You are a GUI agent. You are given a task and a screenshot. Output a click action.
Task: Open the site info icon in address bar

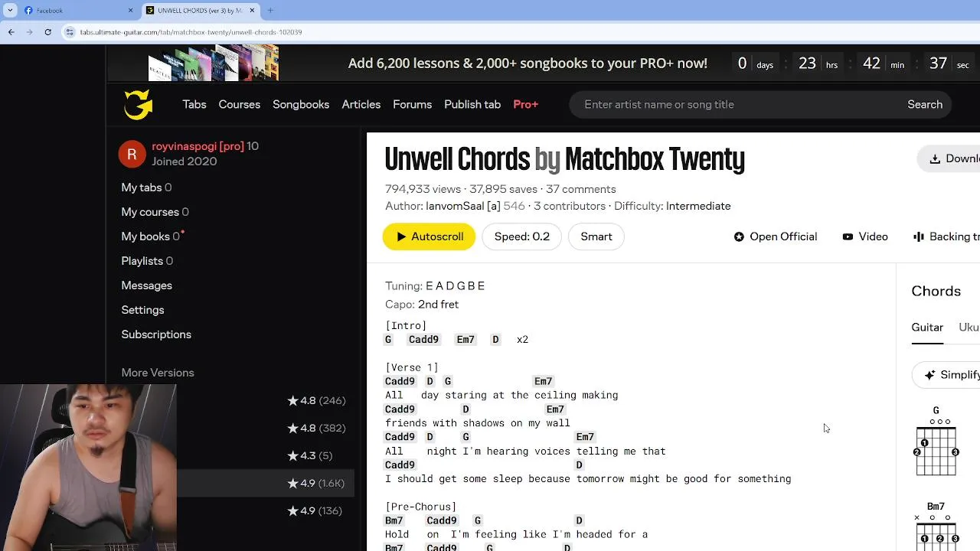pyautogui.click(x=70, y=32)
